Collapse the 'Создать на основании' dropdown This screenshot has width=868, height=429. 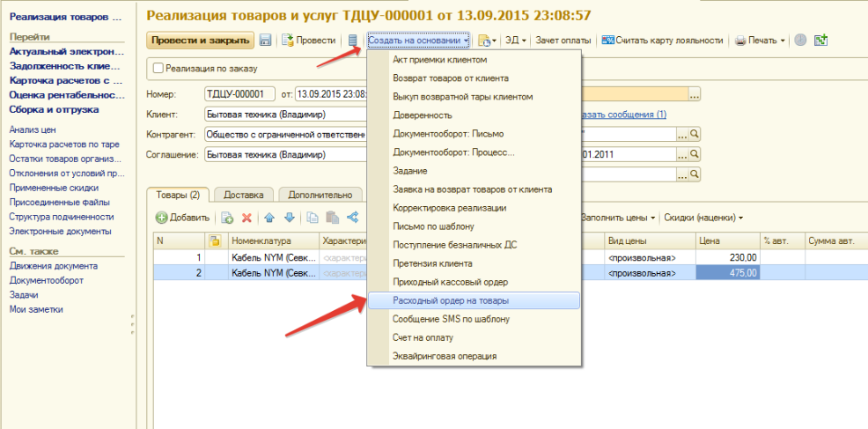pyautogui.click(x=418, y=41)
